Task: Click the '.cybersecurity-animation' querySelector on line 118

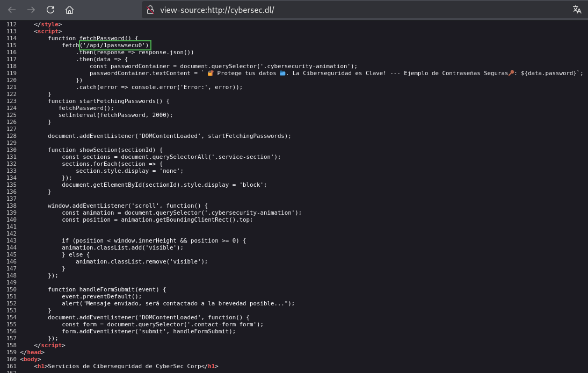Action: 309,67
